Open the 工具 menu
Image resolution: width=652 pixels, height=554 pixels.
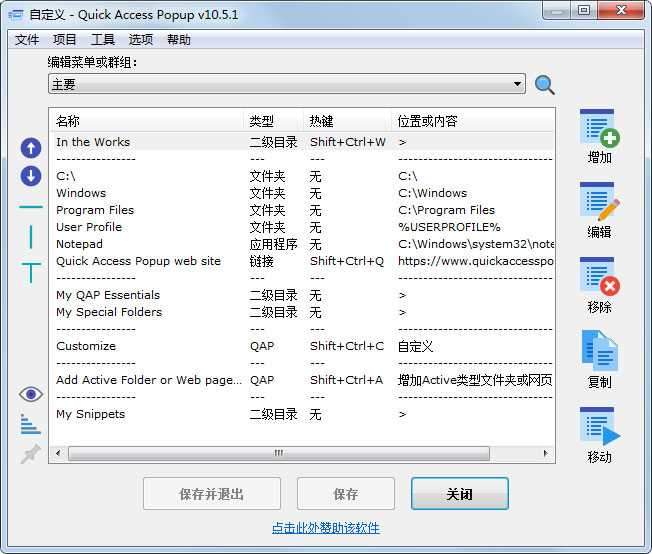pos(103,40)
